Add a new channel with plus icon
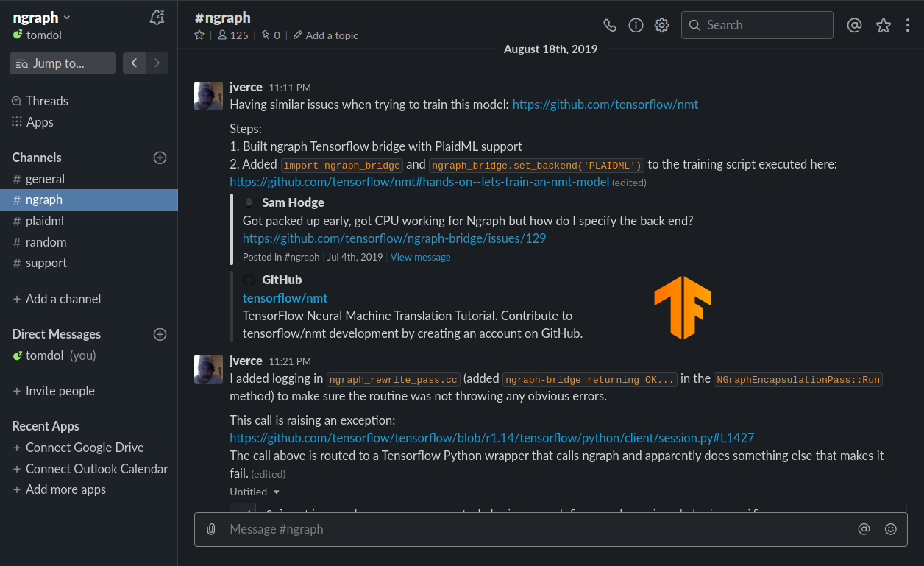924x566 pixels. point(160,158)
